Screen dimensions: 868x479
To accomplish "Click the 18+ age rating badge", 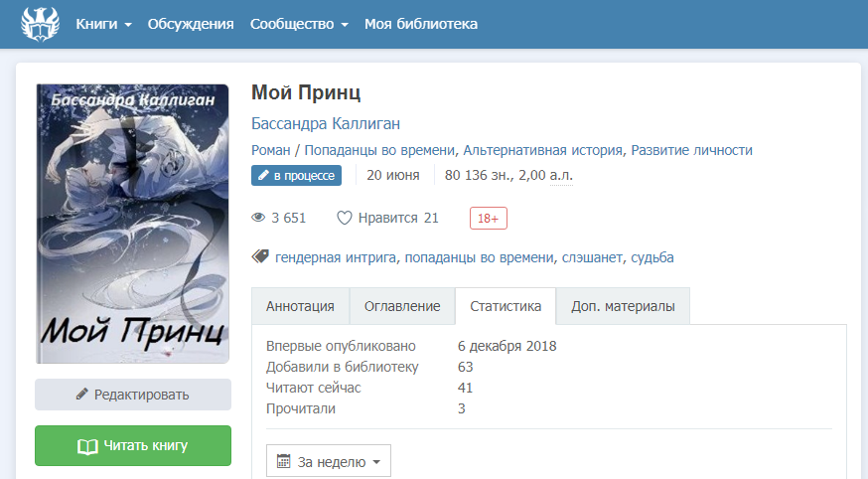I will [489, 218].
